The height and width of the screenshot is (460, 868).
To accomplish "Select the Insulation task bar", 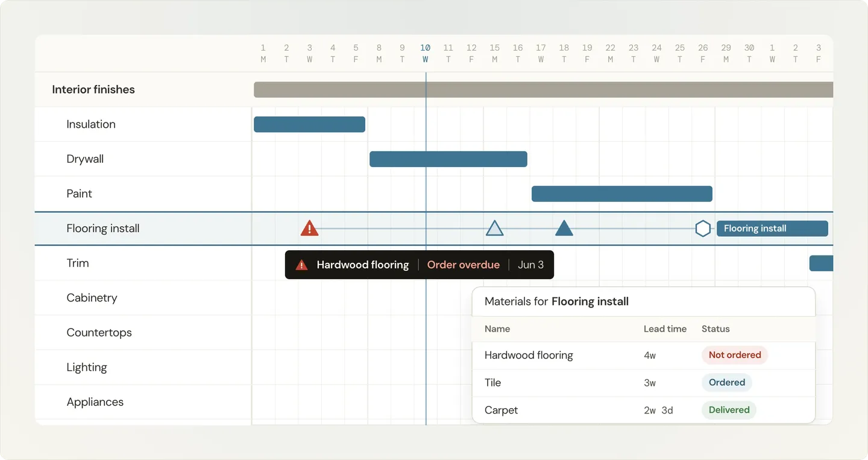I will (x=309, y=124).
